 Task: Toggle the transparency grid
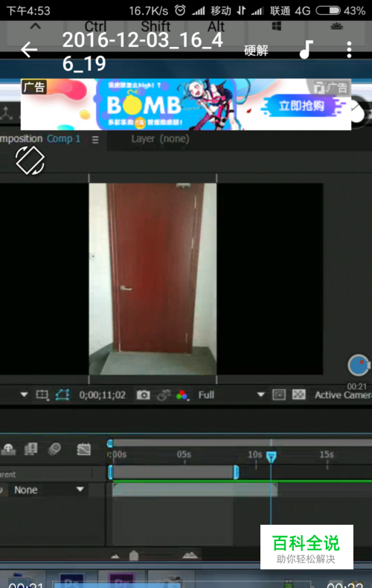299,394
